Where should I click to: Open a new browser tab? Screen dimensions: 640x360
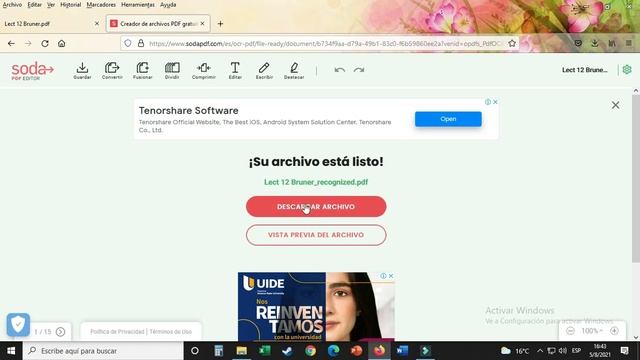pos(220,24)
